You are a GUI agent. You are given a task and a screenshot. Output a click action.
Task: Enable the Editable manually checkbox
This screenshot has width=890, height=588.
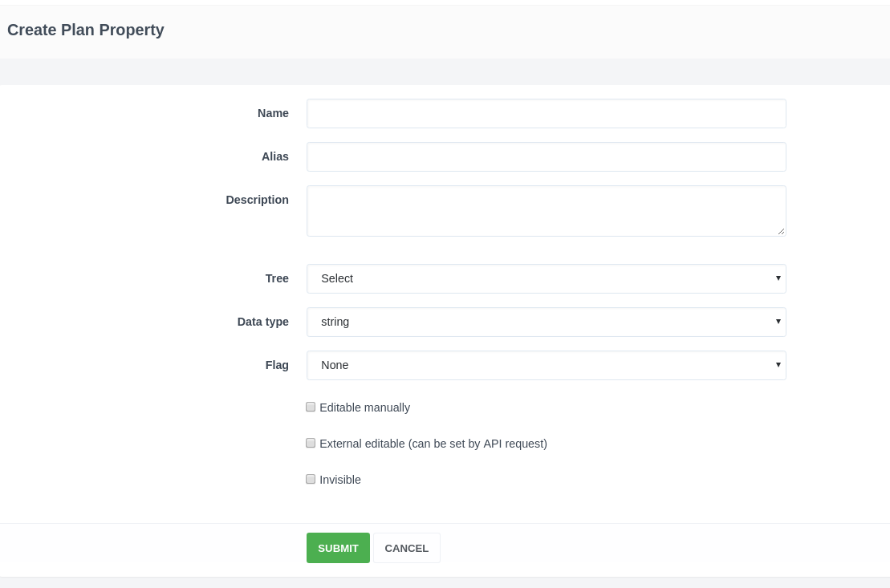coord(311,407)
